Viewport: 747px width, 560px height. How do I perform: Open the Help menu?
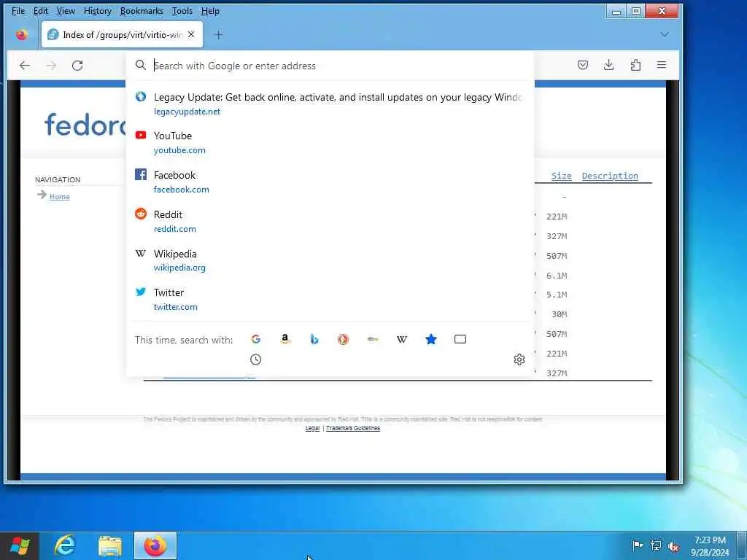tap(210, 11)
